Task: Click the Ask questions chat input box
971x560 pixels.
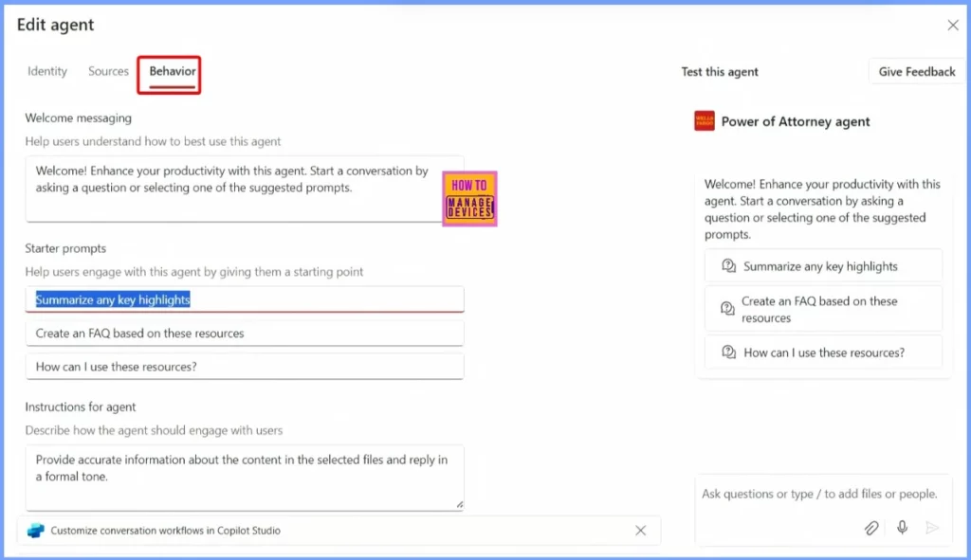Action: pos(823,511)
